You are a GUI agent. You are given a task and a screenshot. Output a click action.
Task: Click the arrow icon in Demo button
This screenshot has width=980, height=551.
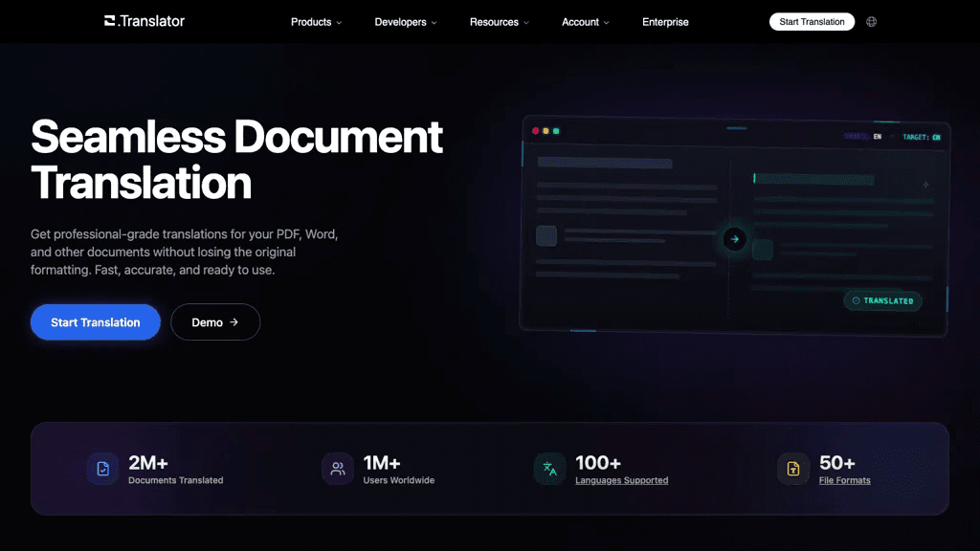234,322
